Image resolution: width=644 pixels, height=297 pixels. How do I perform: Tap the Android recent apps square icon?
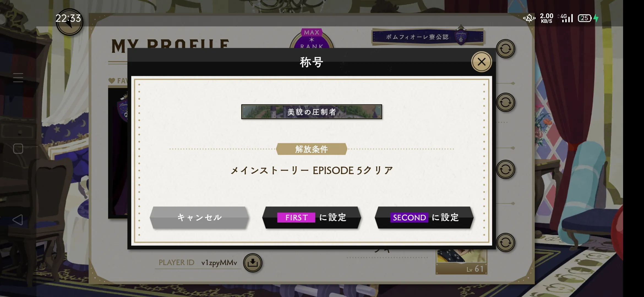[x=18, y=149]
